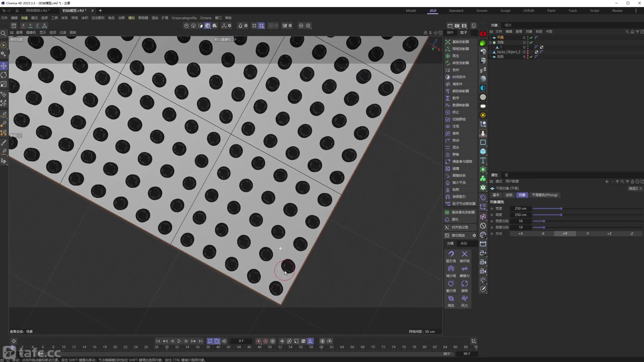Viewport: 644px width, 362px height.
Task: Select the Rotate tool in left toolbar
Action: coord(4,75)
